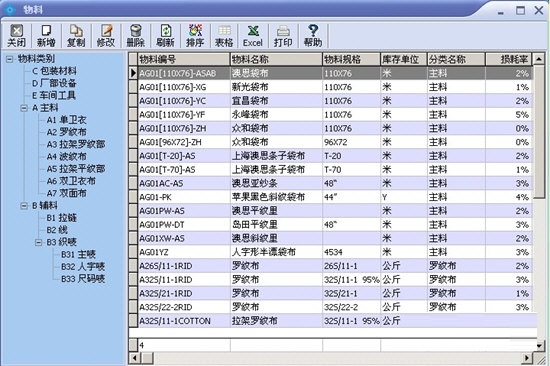Screen dimensions: 550x366
Task: Select row AG01[110X76]-XG
Action: pos(335,87)
